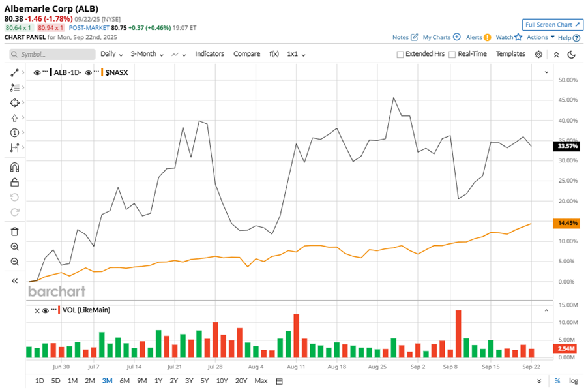Click the black ALB color swatch
588x390 pixels.
[51, 72]
